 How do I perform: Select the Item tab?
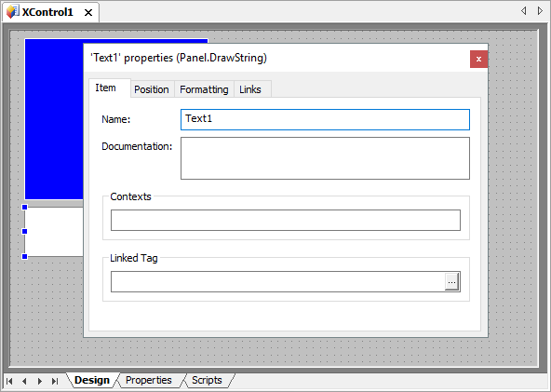pos(106,88)
